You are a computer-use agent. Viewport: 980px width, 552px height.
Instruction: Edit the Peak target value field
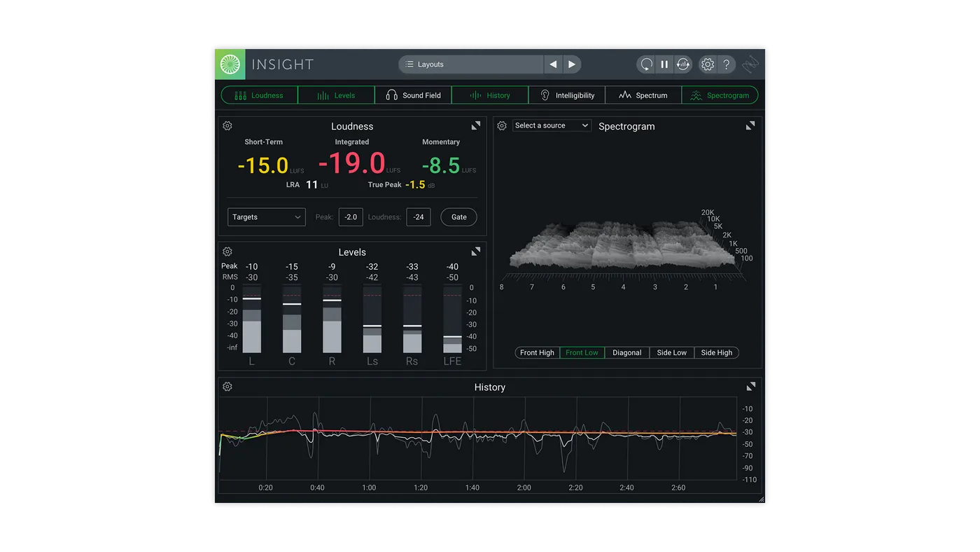click(x=351, y=217)
